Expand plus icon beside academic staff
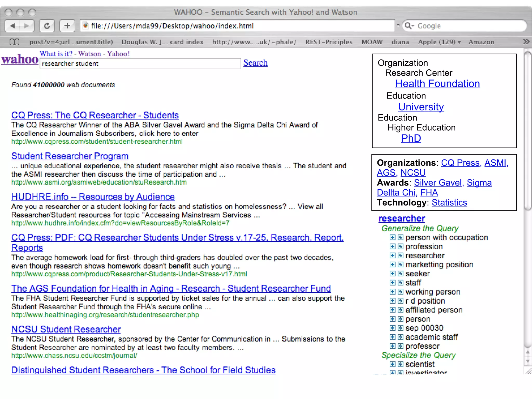Screen dimensions: 532x399 (x=393, y=337)
